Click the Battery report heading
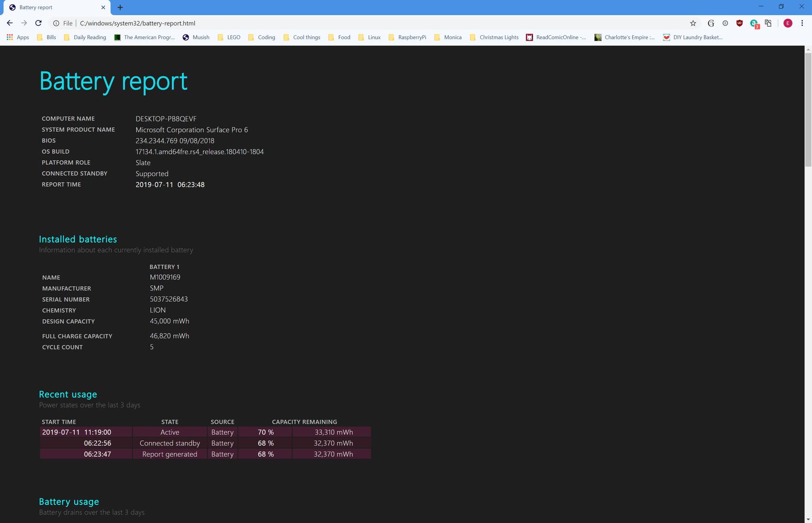The image size is (812, 523). [x=113, y=81]
